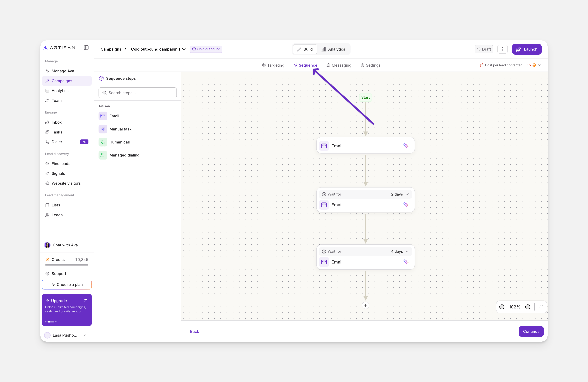Switch to the top Analytics tab
The height and width of the screenshot is (382, 588).
coord(333,49)
